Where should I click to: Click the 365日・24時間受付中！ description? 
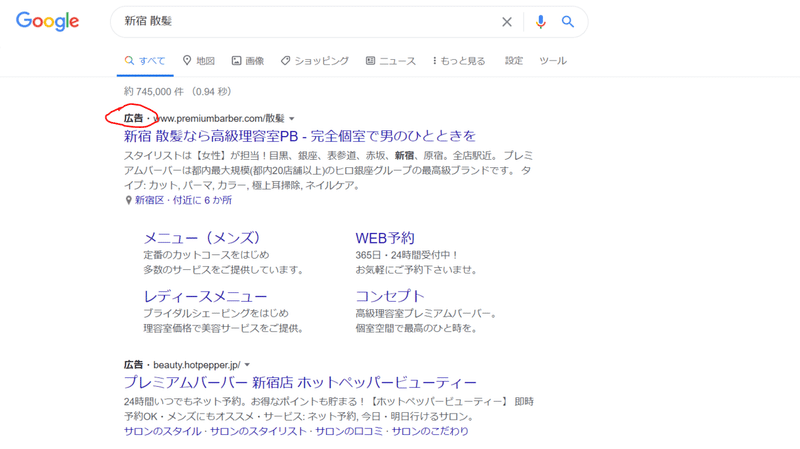407,255
